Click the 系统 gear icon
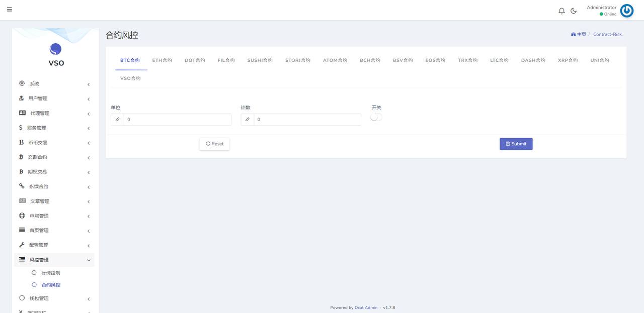644x313 pixels. click(22, 83)
